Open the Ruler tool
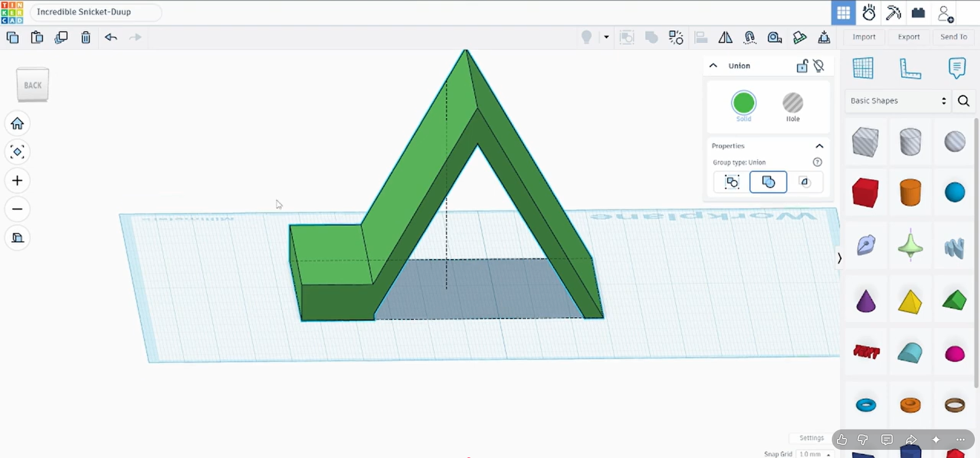The image size is (980, 458). (x=909, y=68)
